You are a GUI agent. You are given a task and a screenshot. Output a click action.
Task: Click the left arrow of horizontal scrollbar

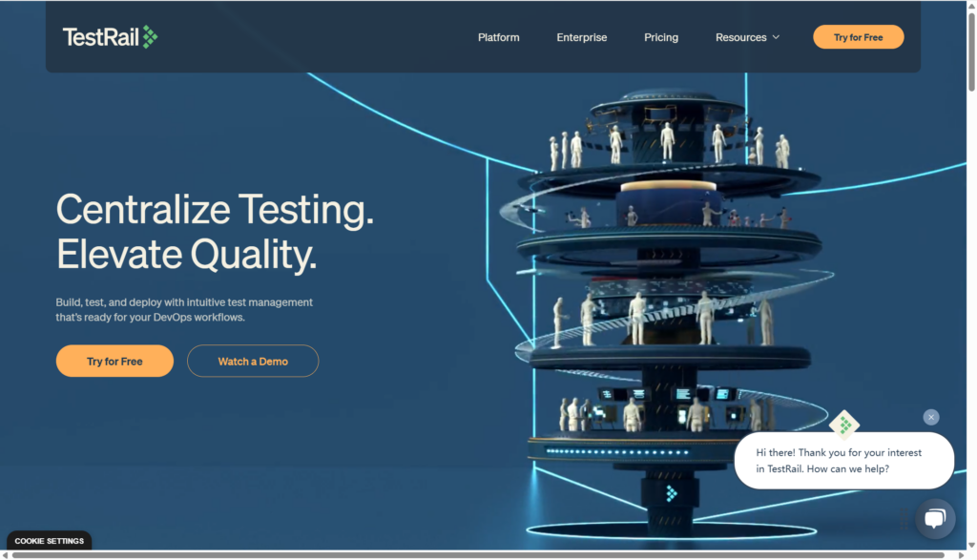coord(6,554)
